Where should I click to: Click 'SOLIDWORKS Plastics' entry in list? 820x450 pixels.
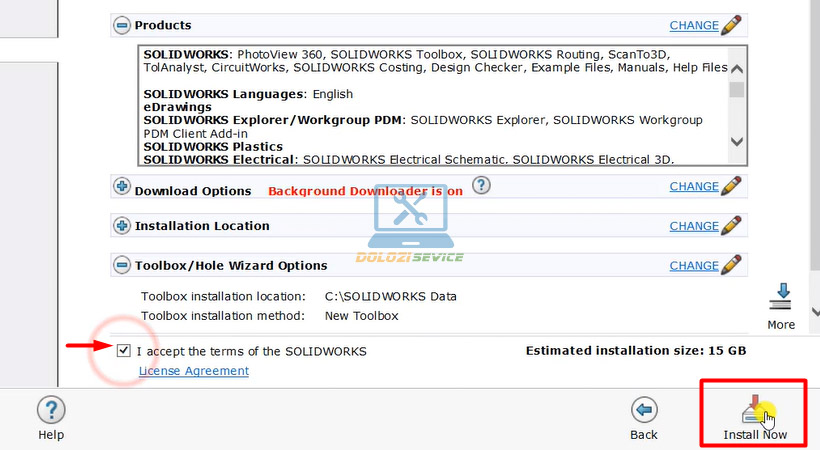(213, 147)
